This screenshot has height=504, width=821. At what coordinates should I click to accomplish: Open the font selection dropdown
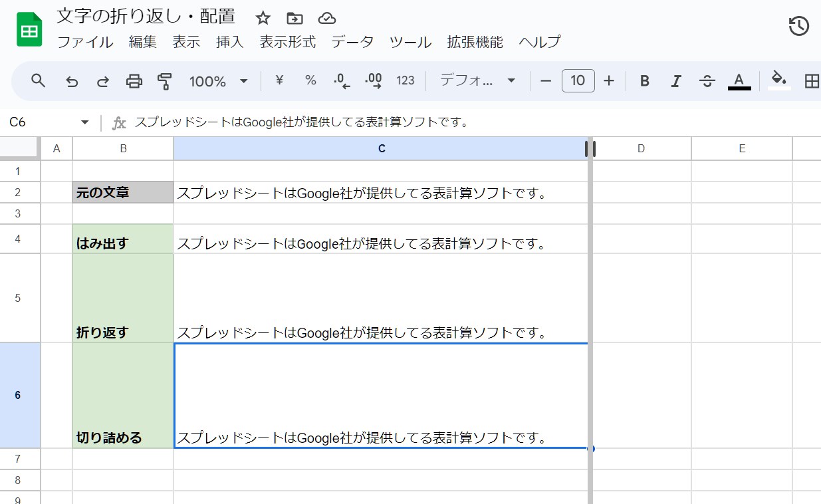476,80
